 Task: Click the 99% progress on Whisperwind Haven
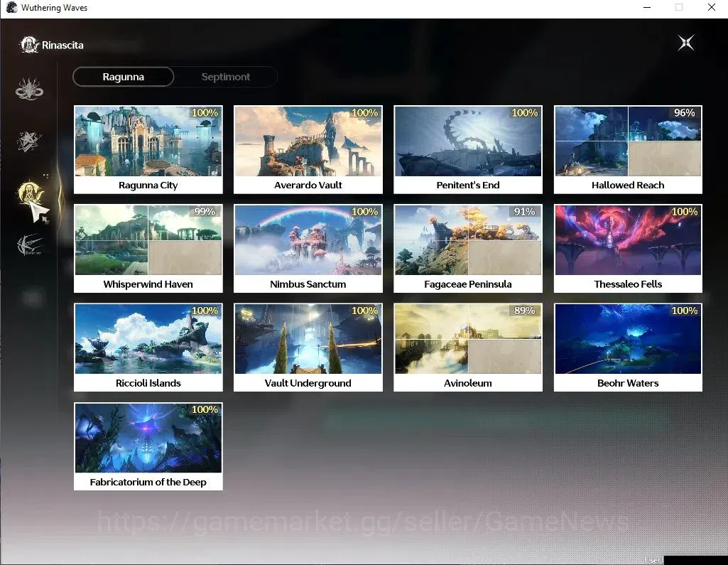point(205,212)
